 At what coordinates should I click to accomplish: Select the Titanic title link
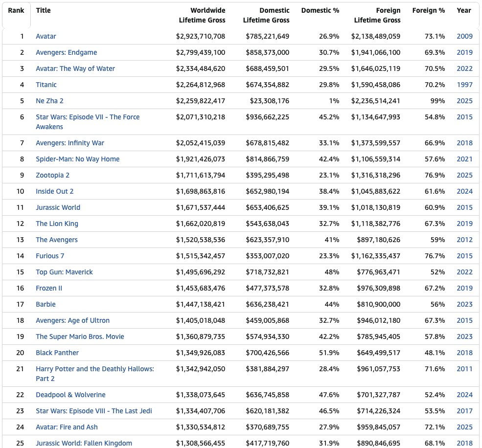coord(46,85)
